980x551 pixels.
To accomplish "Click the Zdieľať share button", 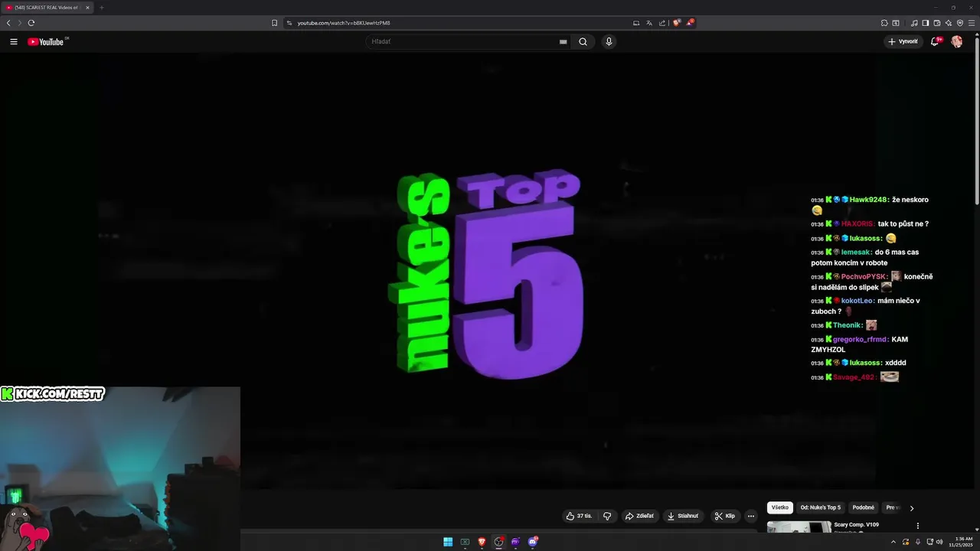I will tap(640, 516).
